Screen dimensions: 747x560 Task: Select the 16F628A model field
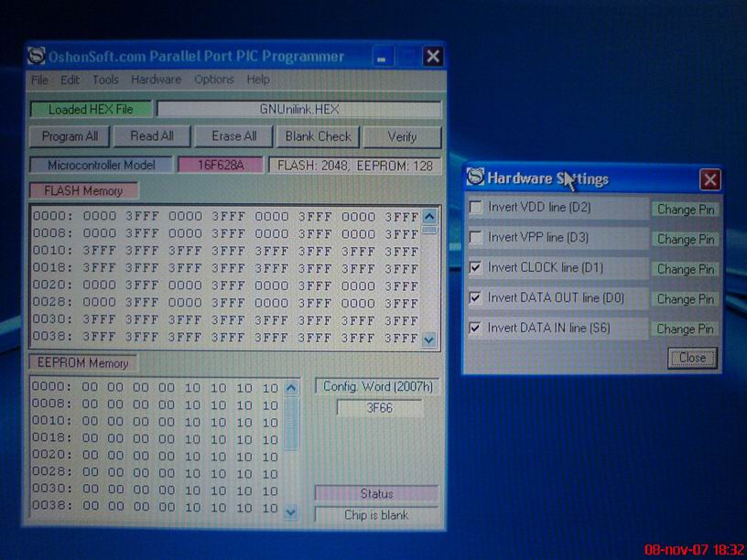(x=221, y=166)
